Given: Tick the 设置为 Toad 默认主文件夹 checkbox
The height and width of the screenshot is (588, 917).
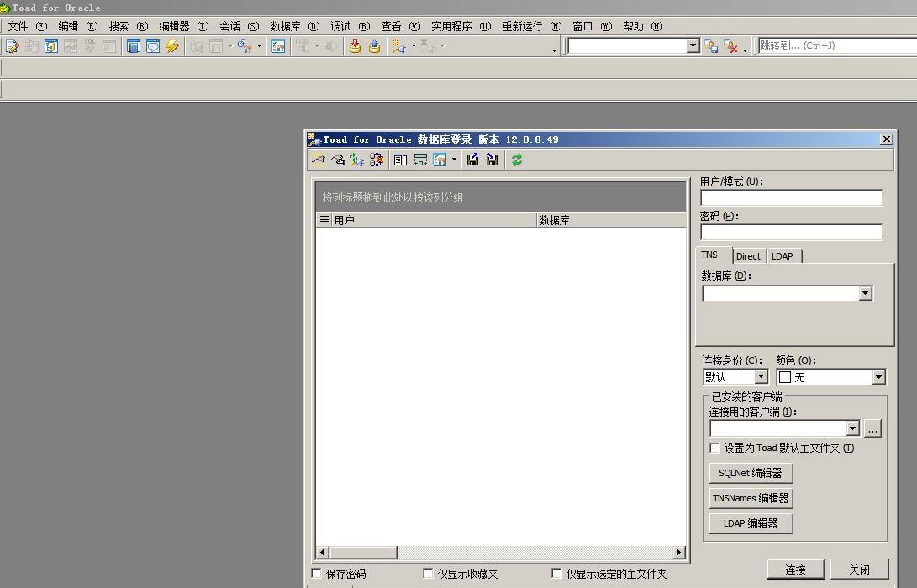Looking at the screenshot, I should click(x=714, y=448).
